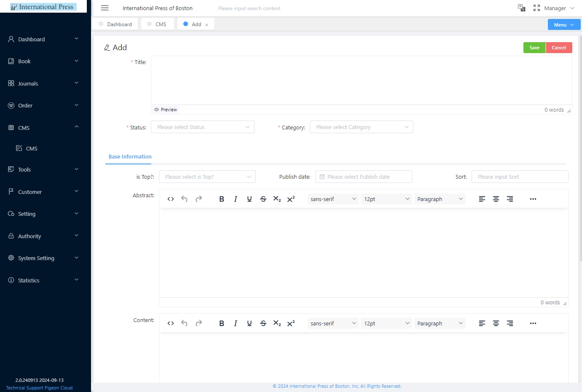582x392 pixels.
Task: Apply underline in the Content editor
Action: click(x=249, y=323)
